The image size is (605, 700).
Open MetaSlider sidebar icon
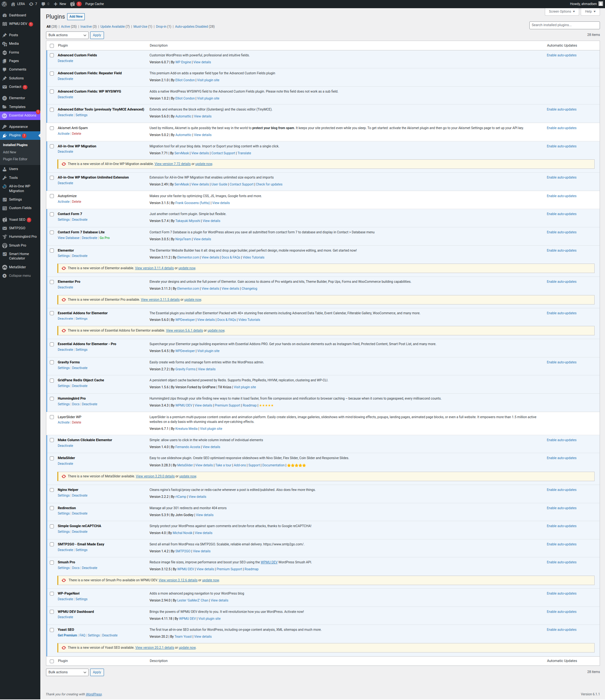coord(4,267)
